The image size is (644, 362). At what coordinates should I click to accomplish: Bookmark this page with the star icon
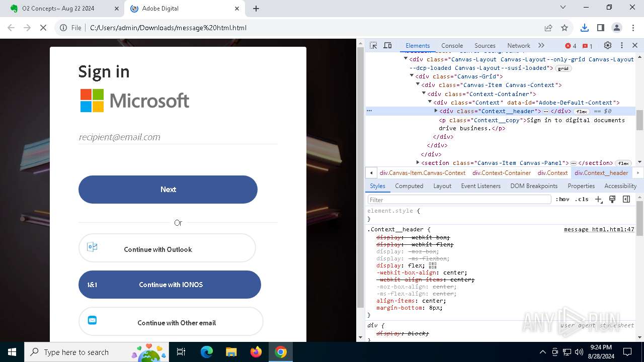(565, 28)
